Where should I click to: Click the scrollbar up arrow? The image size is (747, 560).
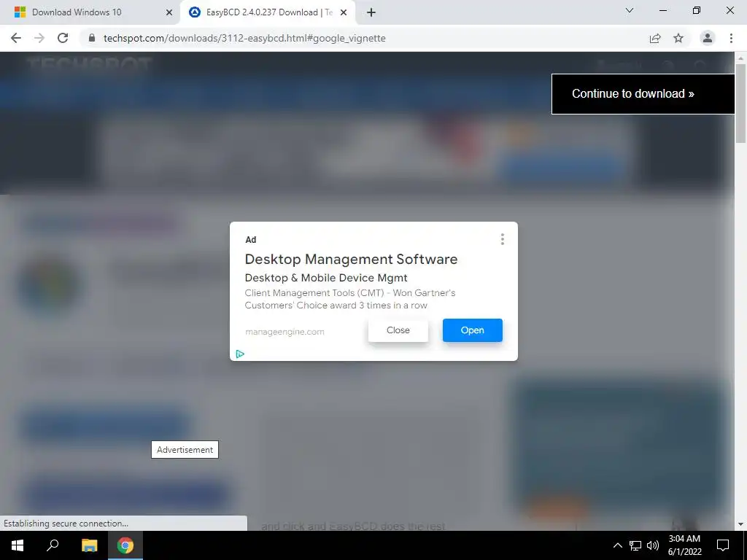740,58
